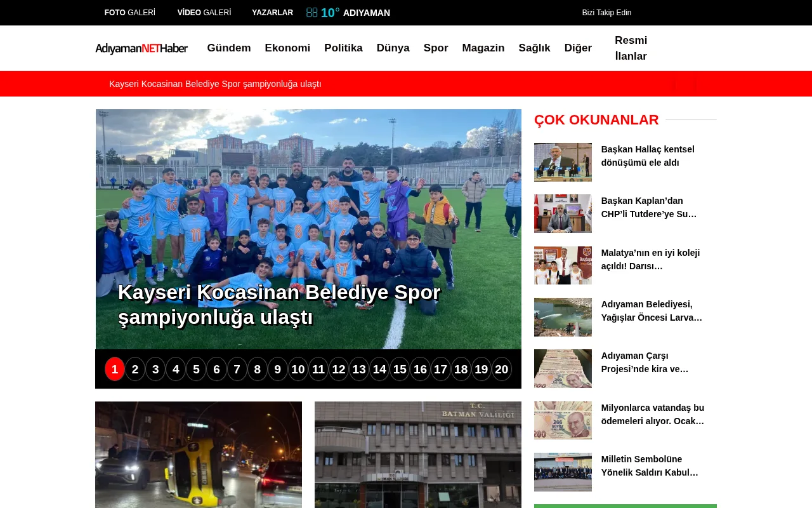
Task: Open the Başkan Hallaç kentsel dönüşüm article
Action: point(647,156)
